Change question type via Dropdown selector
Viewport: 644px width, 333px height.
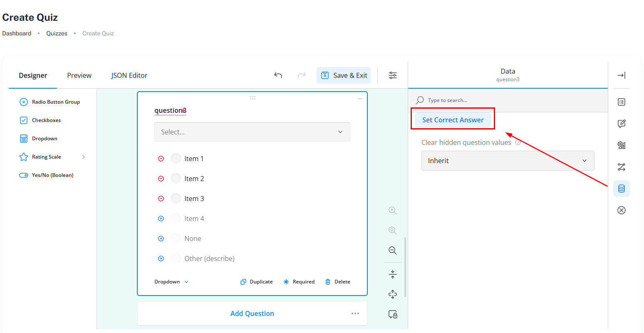coord(171,282)
